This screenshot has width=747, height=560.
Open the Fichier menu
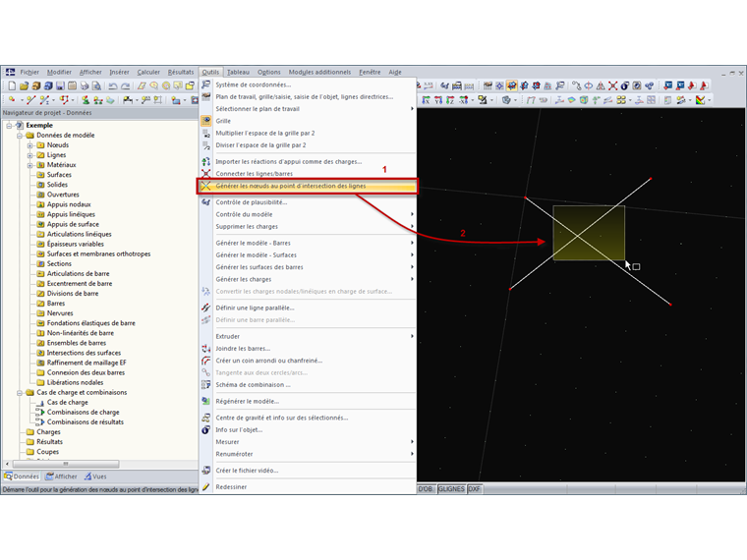[29, 72]
